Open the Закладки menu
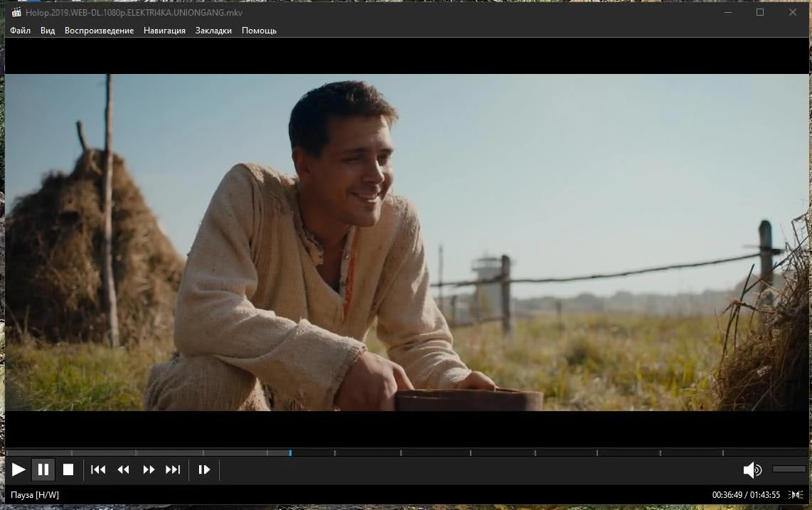The height and width of the screenshot is (510, 812). tap(213, 31)
